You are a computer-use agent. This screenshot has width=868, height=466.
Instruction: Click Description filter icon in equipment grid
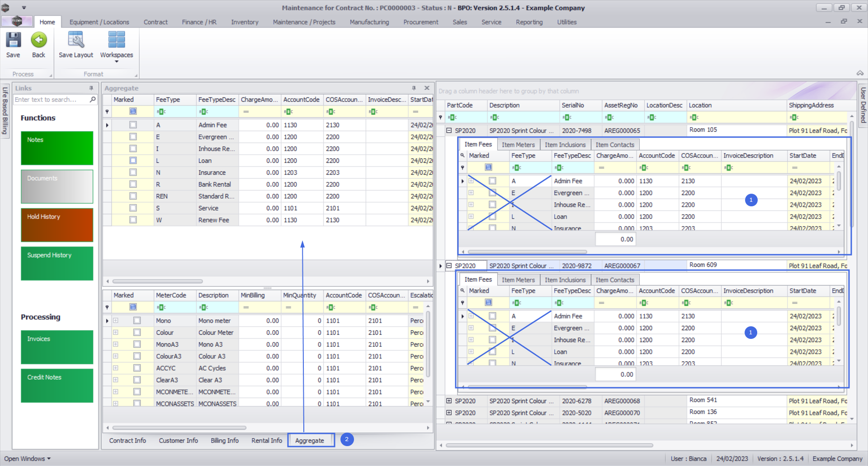495,118
